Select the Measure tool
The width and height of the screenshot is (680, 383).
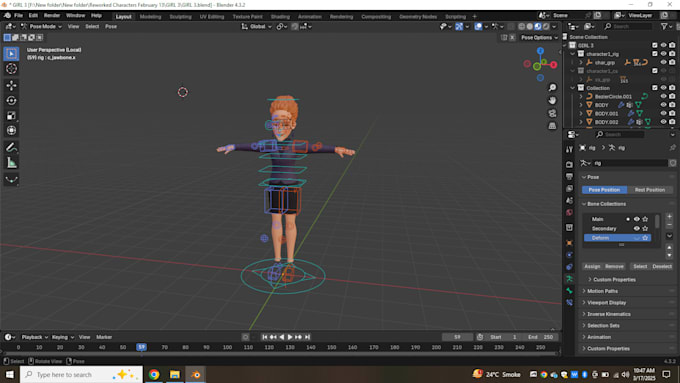click(x=11, y=163)
